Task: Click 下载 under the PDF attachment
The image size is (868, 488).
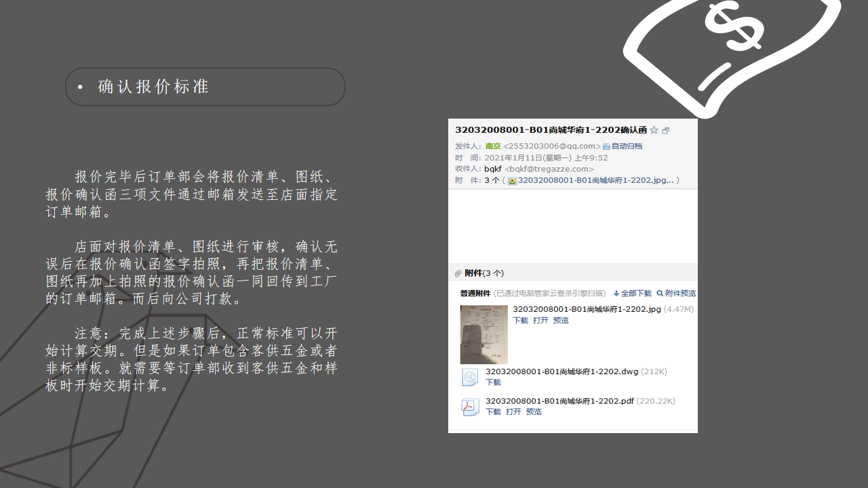Action: coord(493,411)
